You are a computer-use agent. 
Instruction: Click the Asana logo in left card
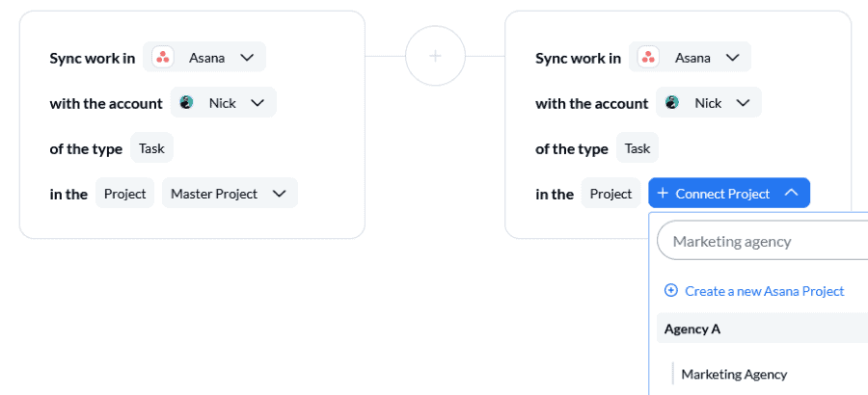(163, 57)
